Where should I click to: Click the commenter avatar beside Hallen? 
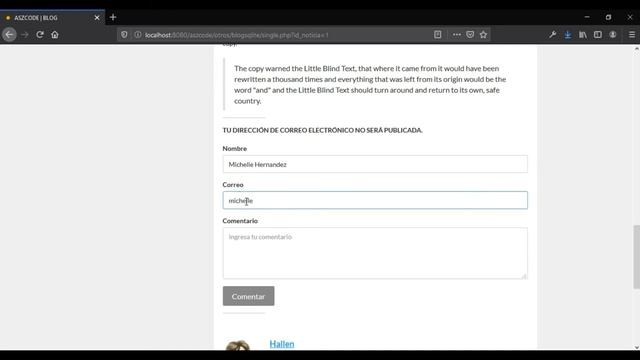(x=238, y=345)
